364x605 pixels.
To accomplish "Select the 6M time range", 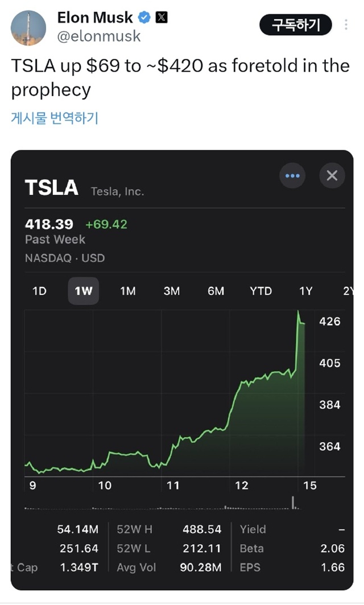I will pos(216,291).
